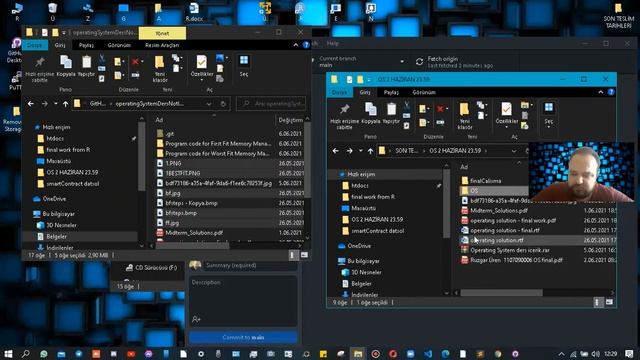Collapse ribbon chevron in right Explorer
This screenshot has width=640, height=360.
click(601, 92)
